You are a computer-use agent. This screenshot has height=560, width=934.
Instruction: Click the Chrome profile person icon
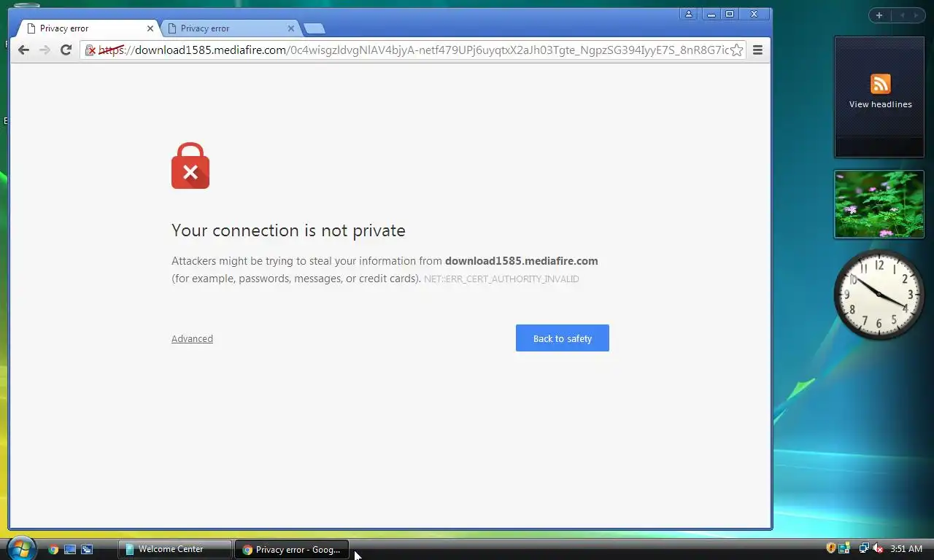688,14
